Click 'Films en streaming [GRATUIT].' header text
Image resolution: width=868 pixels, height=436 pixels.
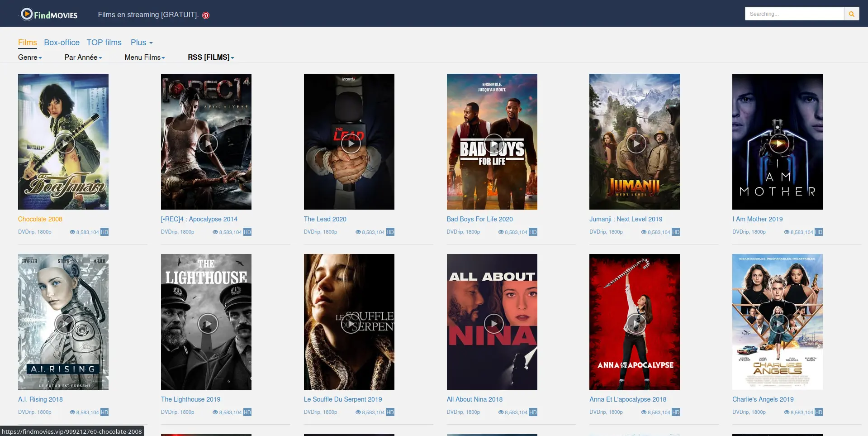(148, 14)
